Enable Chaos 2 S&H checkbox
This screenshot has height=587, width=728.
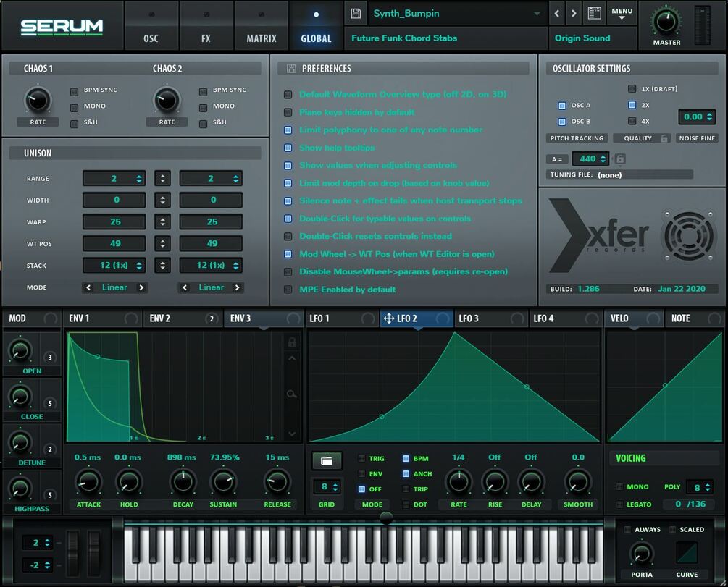pos(203,124)
